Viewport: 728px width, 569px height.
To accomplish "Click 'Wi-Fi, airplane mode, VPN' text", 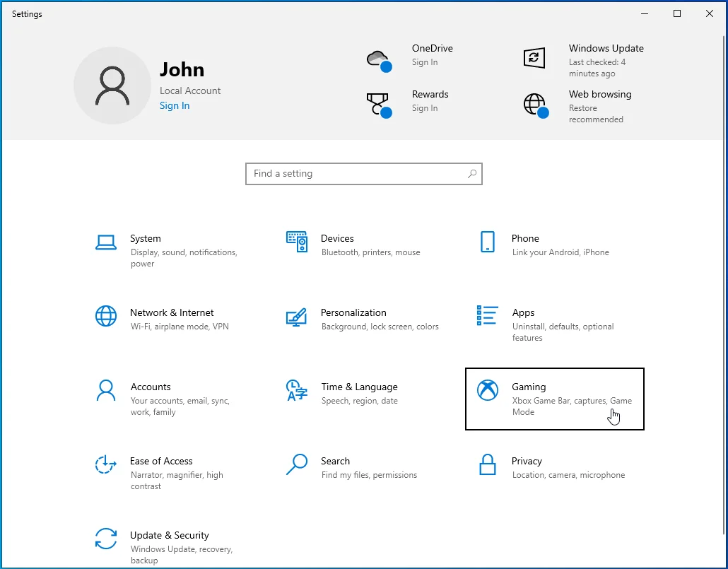I will [x=180, y=327].
